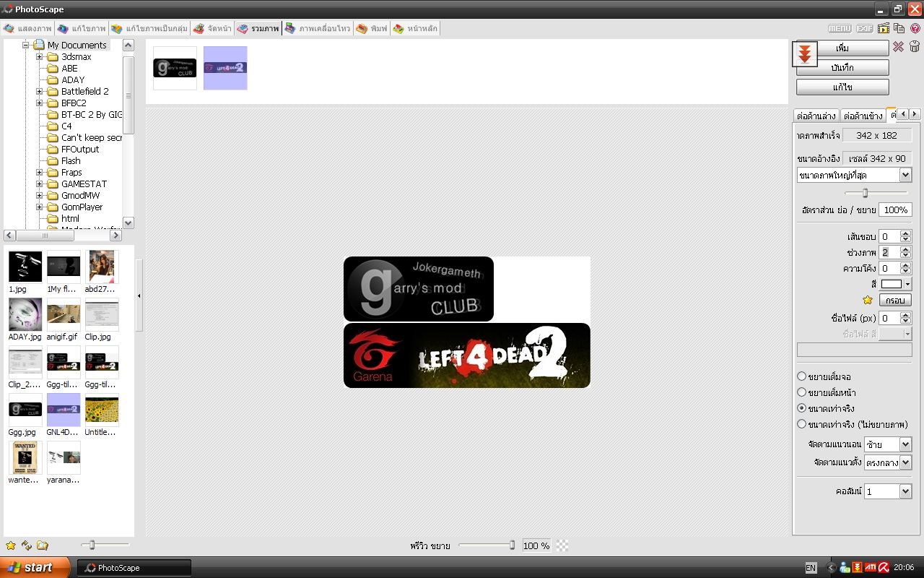Collapse the left panel with the small arrow handle
Image resolution: width=924 pixels, height=578 pixels.
pos(139,296)
